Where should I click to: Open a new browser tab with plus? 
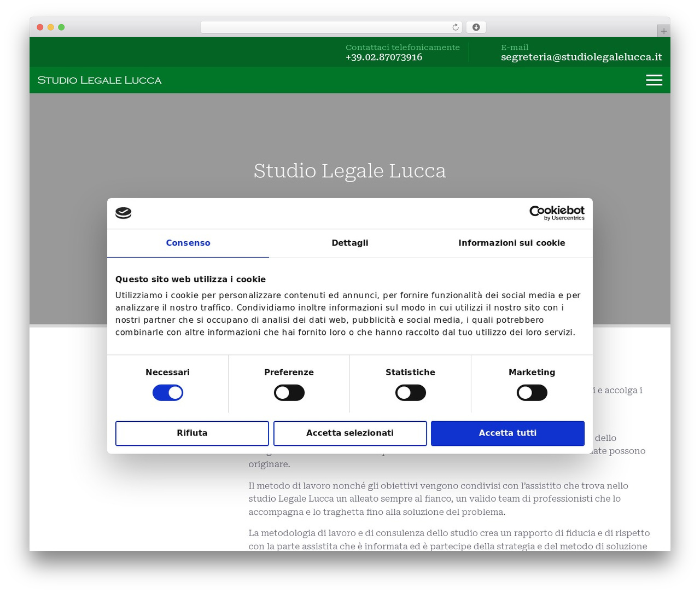(x=663, y=31)
